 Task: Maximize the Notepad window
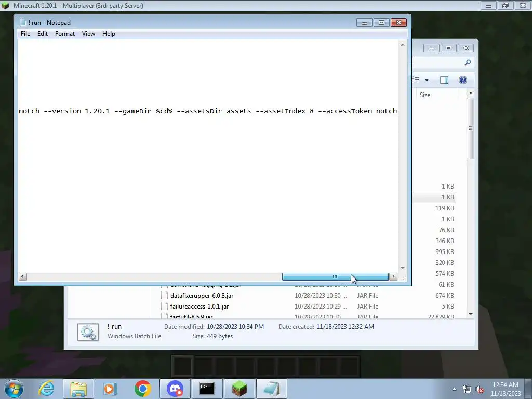[x=381, y=23]
